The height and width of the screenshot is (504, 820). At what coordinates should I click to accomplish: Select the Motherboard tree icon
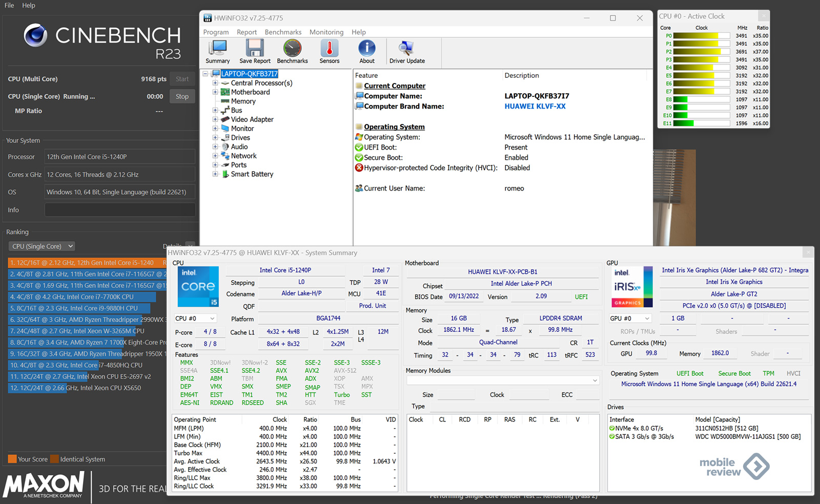tap(225, 92)
